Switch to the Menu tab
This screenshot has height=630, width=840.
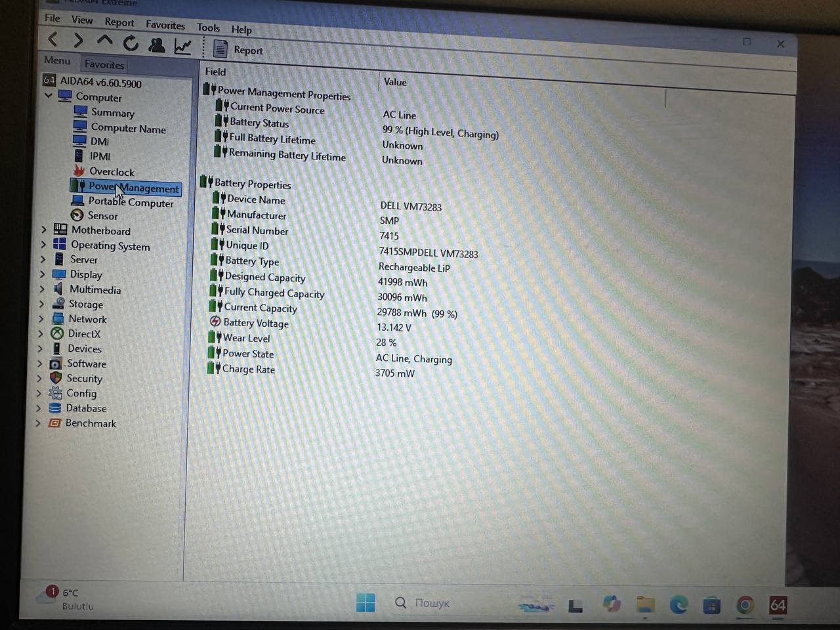(x=57, y=60)
